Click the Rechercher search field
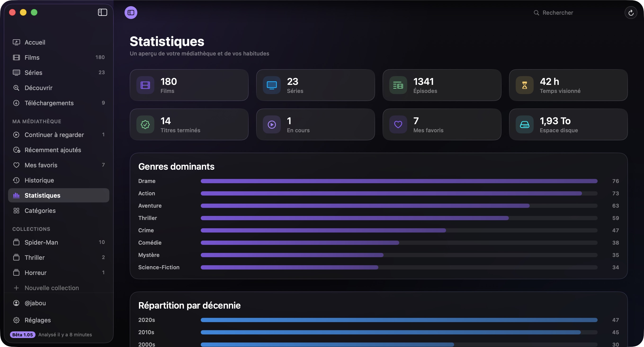 (575, 13)
